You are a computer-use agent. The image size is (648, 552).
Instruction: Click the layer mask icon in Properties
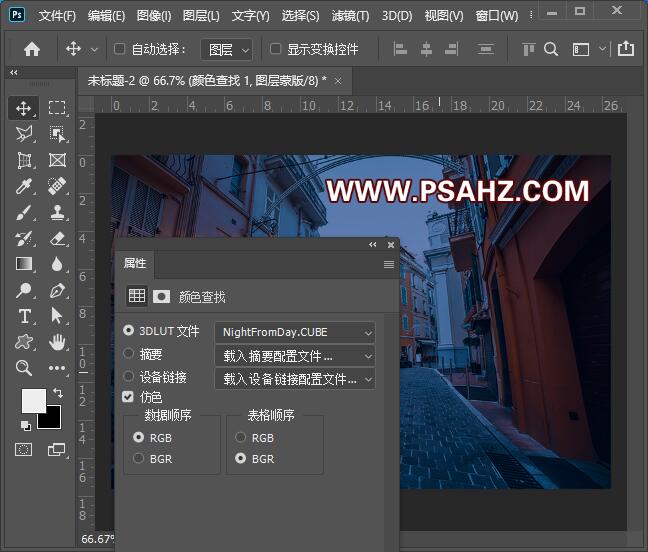161,296
